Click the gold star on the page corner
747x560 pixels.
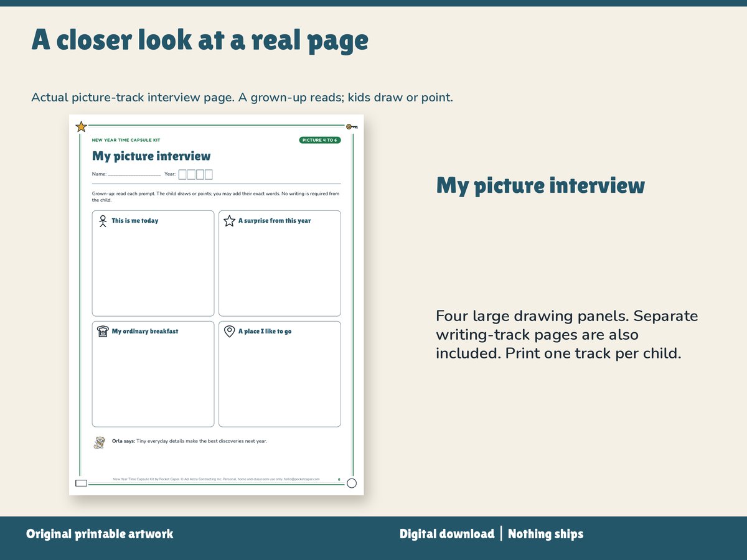81,127
